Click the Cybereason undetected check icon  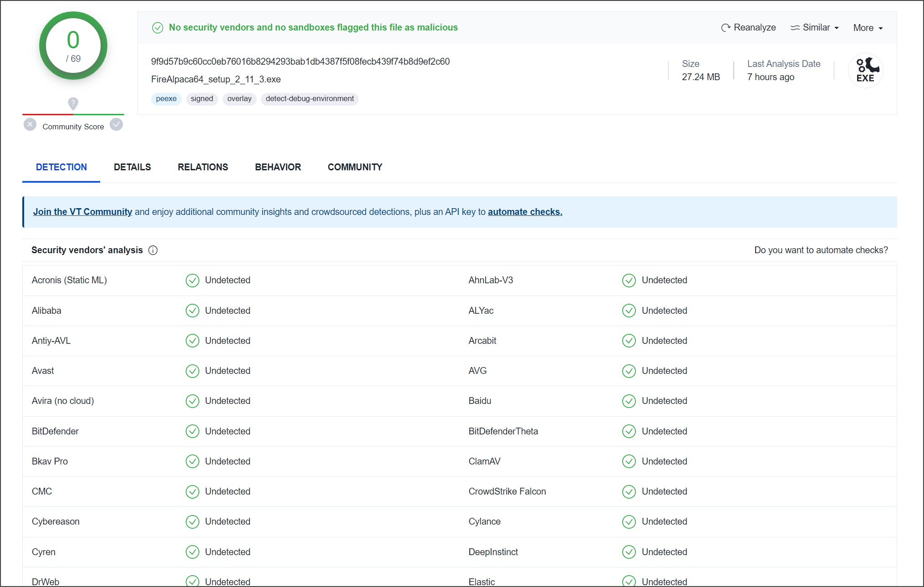tap(193, 522)
